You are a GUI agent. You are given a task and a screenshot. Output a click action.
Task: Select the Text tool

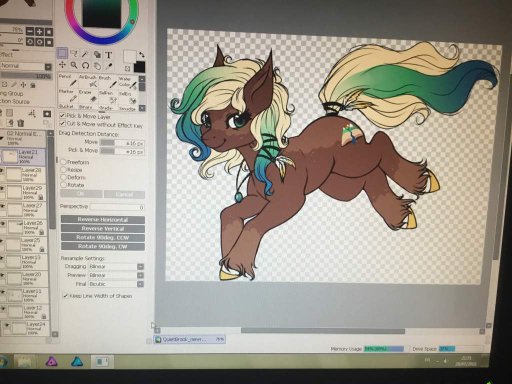(x=109, y=55)
